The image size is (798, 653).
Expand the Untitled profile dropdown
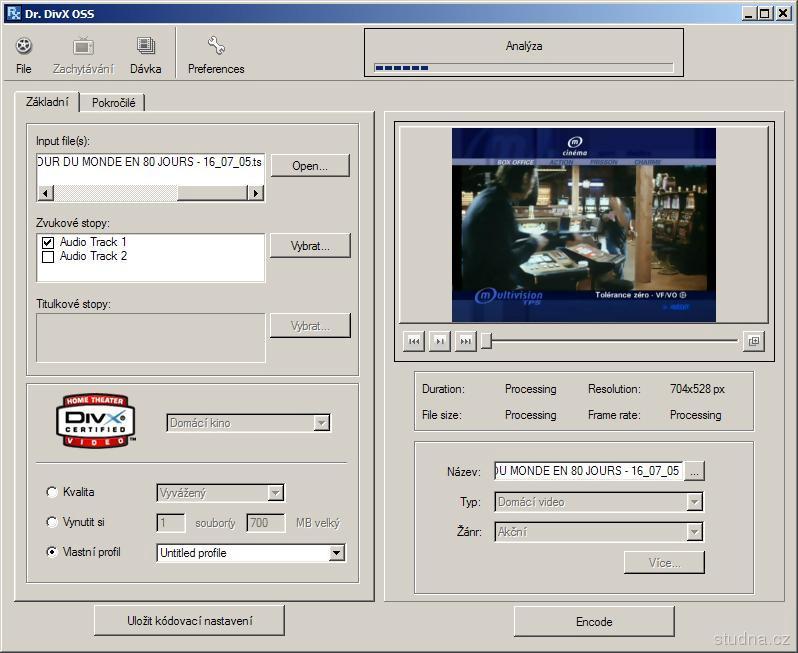336,553
